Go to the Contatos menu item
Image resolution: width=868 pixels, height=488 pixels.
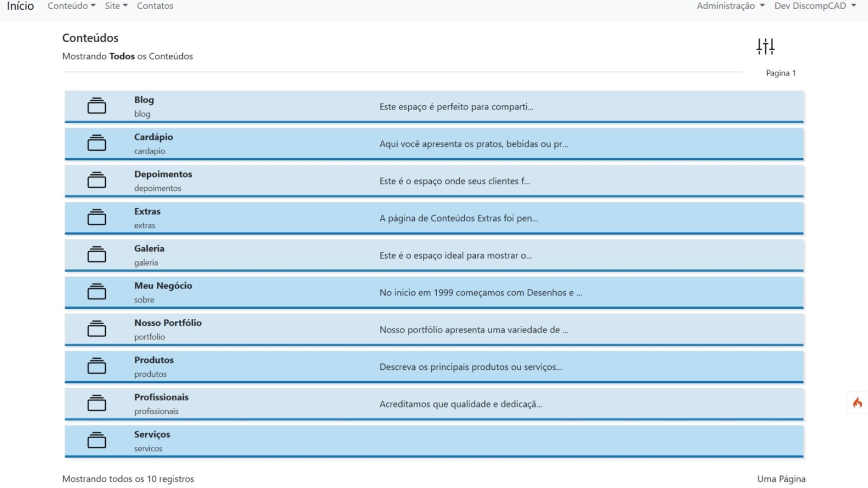(155, 6)
